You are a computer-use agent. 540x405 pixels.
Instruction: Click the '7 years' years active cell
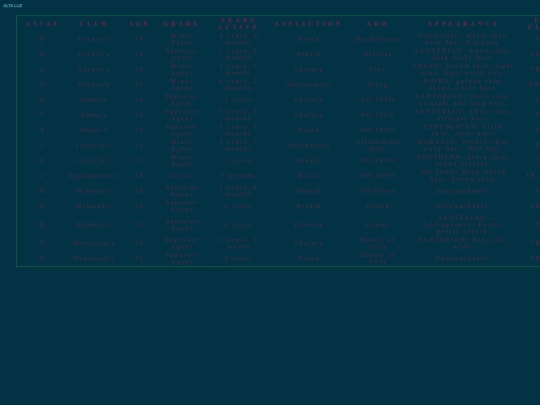tap(238, 100)
